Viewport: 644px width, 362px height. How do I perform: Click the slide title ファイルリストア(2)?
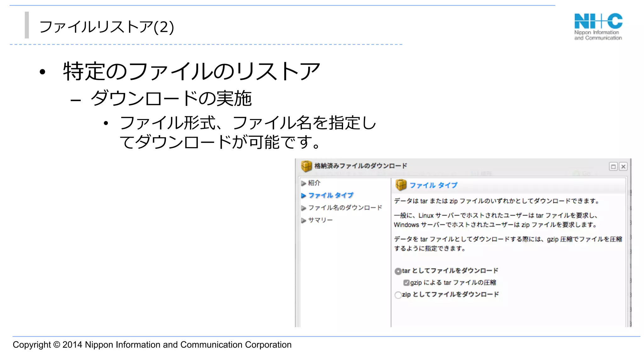[x=106, y=27]
